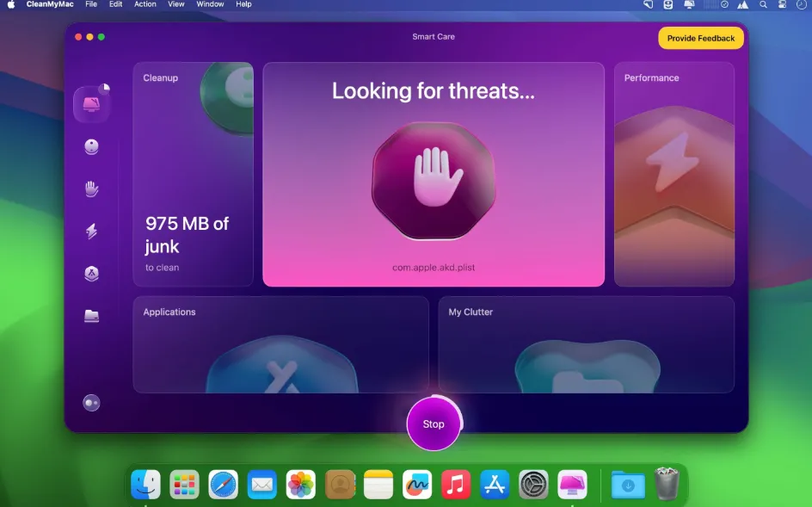This screenshot has height=507, width=812.
Task: Click the 975 MB of junk text
Action: 187,235
